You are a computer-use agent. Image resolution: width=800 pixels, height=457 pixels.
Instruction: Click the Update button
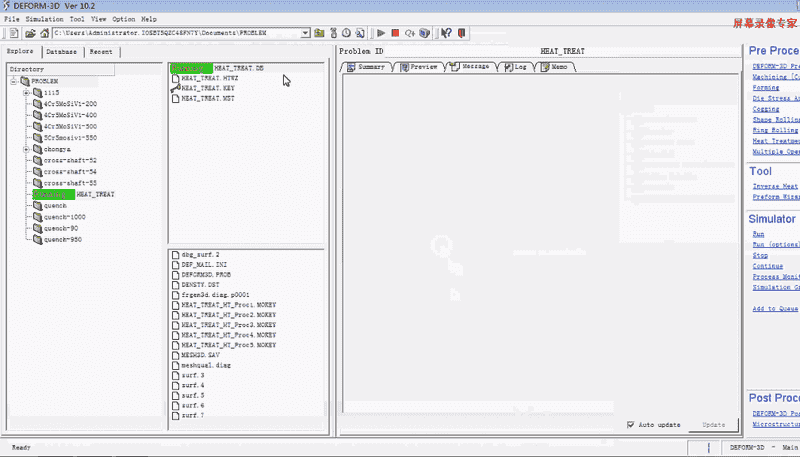713,424
